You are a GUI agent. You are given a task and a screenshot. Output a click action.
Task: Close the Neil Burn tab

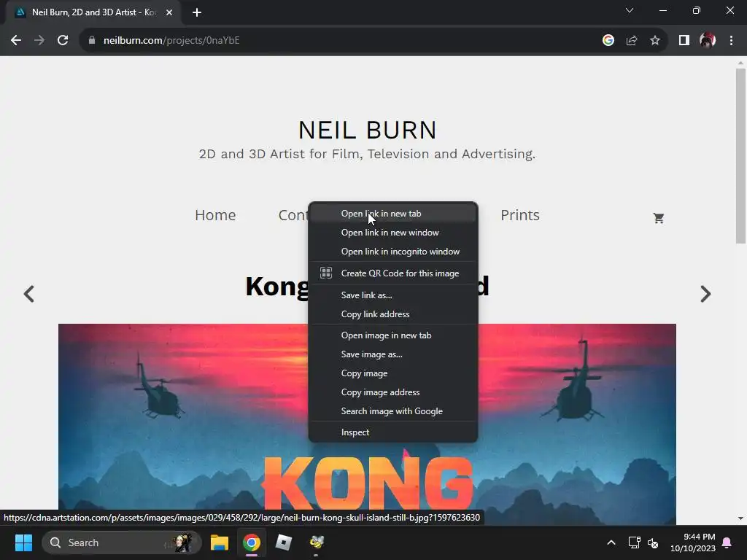[x=169, y=12]
